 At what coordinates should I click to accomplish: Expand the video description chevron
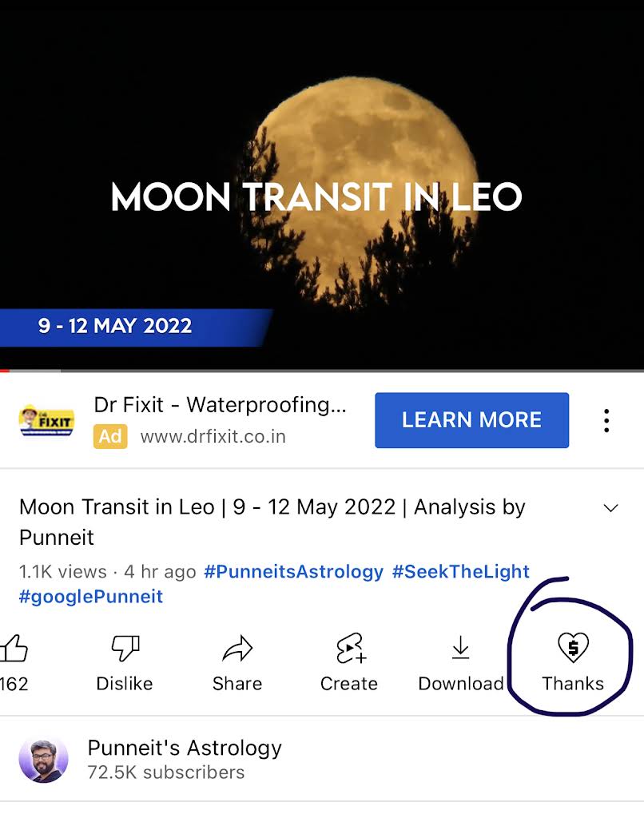[611, 508]
